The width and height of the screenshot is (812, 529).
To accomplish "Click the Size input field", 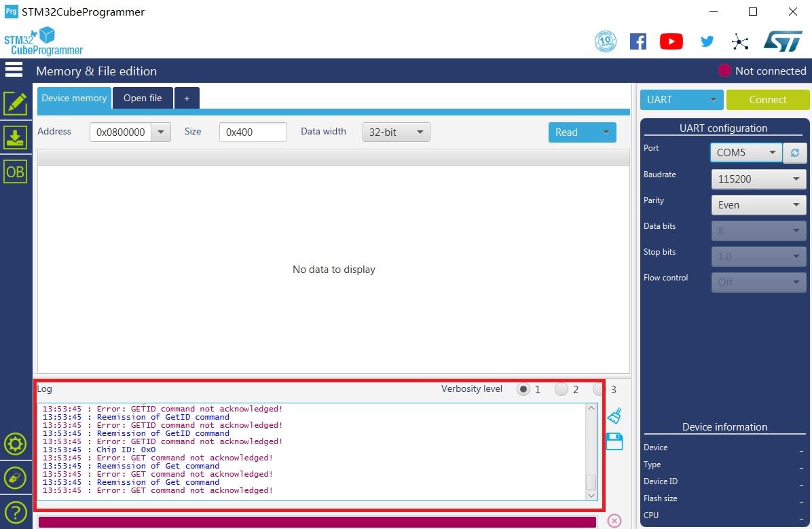I will coord(253,132).
